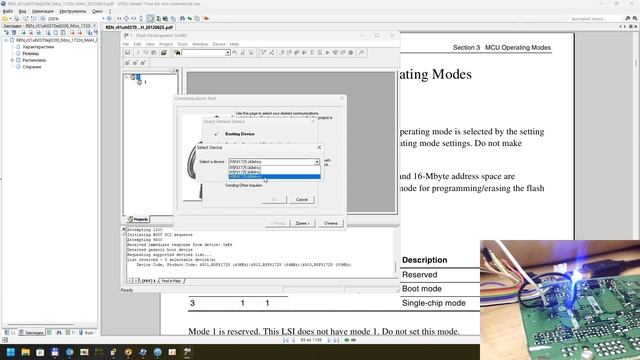
Task: Click the < Назад button in wizard
Action: (x=278, y=223)
